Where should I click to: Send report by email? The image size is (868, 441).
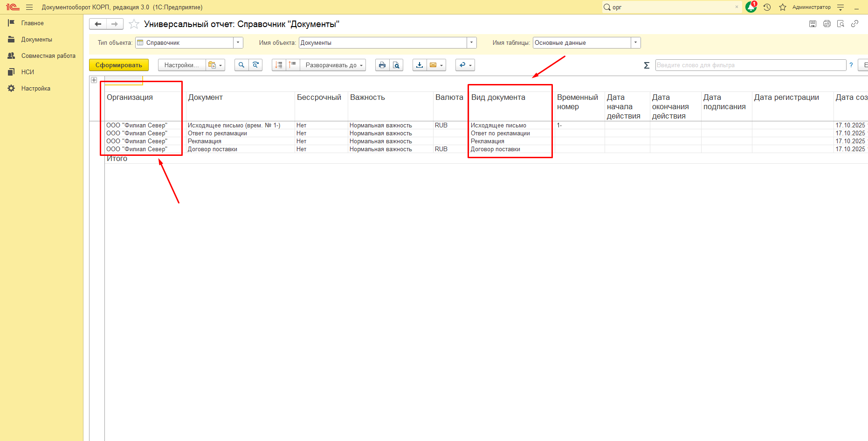[436, 65]
